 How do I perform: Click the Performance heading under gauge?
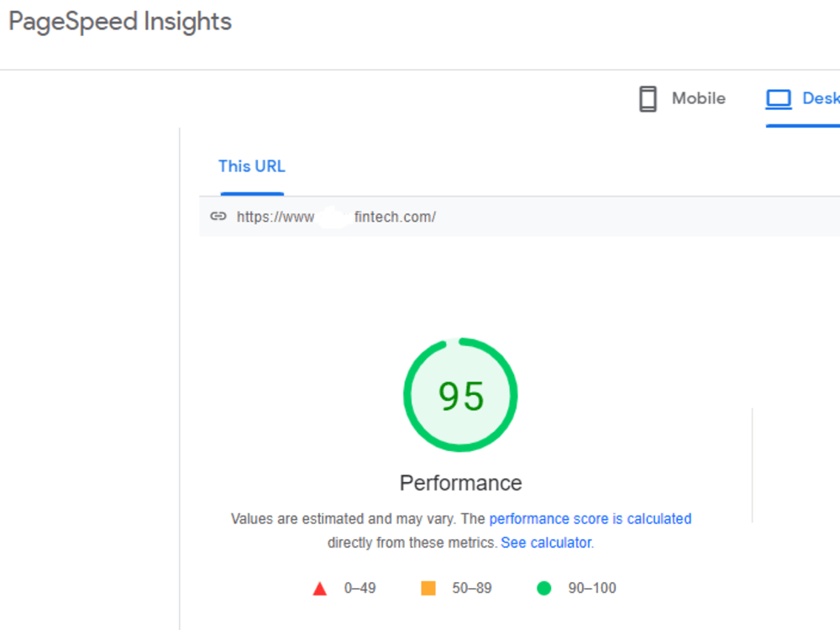[460, 483]
